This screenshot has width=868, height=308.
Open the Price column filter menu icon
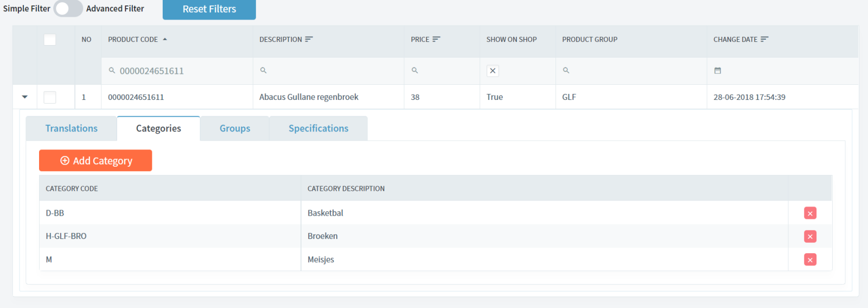click(x=436, y=39)
